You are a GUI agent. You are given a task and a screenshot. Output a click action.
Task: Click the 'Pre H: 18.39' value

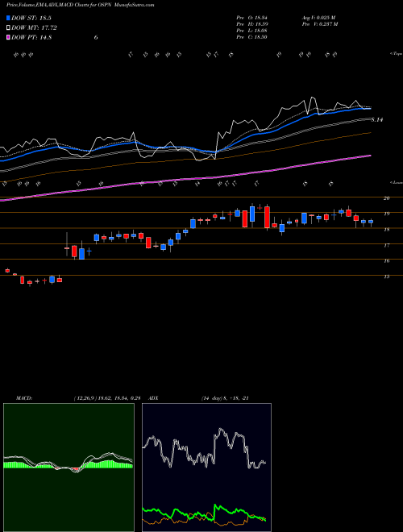click(x=252, y=24)
